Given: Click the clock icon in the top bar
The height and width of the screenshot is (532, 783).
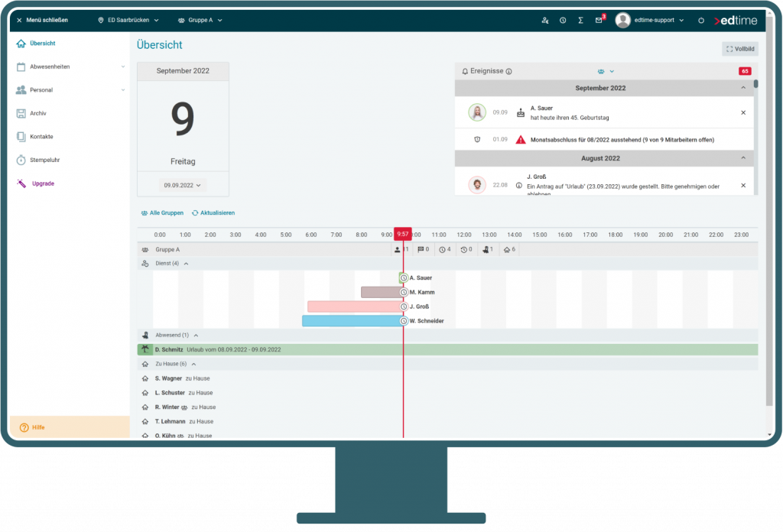Looking at the screenshot, I should pos(563,20).
